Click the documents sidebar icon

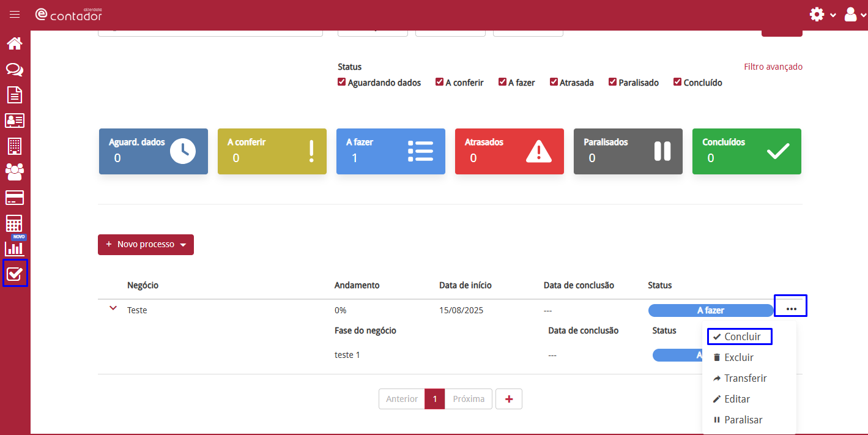[15, 95]
